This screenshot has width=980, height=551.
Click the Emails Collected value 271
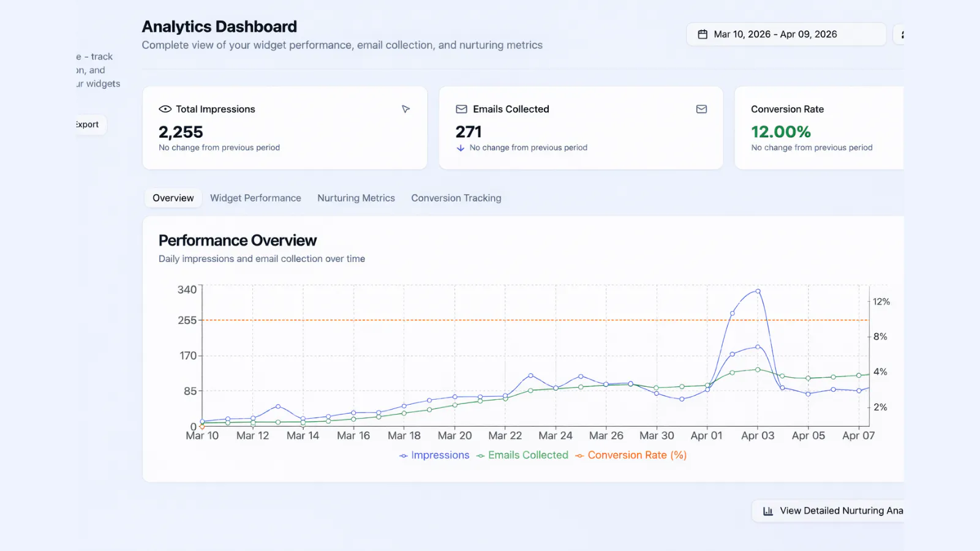pyautogui.click(x=469, y=132)
